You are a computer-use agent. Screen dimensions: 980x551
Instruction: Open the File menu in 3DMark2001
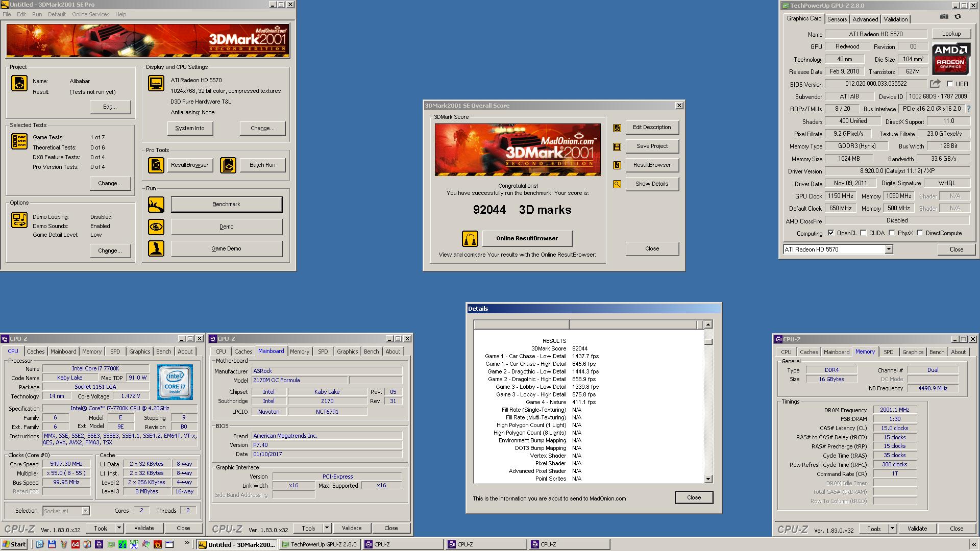click(x=7, y=14)
